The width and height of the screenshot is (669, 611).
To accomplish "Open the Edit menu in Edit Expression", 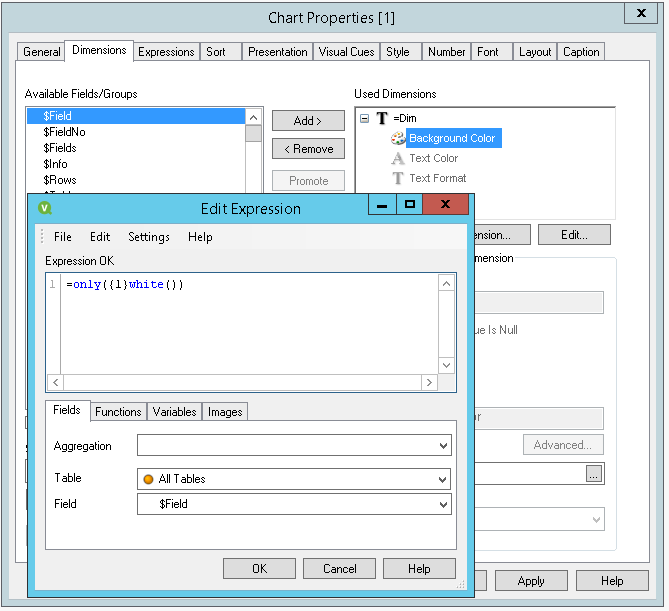I will pos(100,237).
